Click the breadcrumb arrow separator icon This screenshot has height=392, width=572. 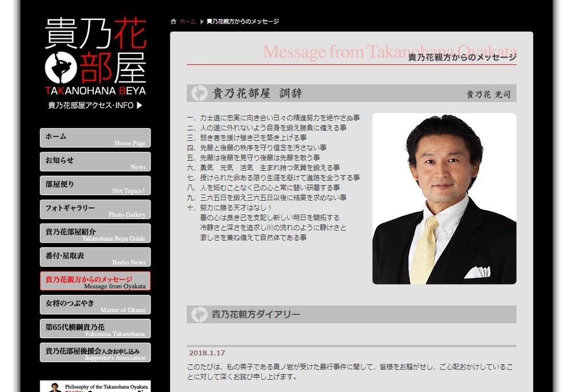tap(201, 21)
